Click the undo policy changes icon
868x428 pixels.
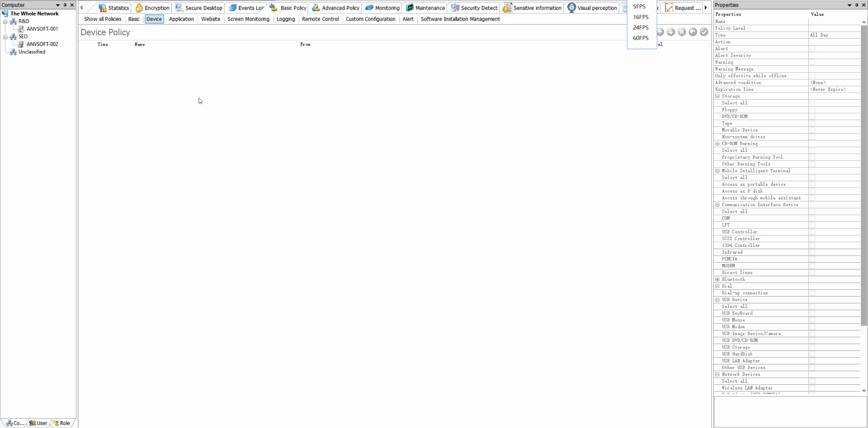tap(693, 32)
